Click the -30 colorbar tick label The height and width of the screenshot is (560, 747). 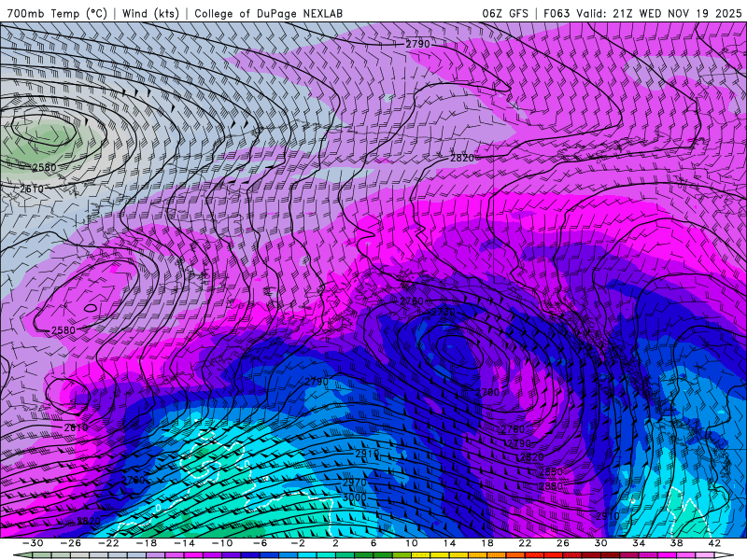tap(33, 543)
